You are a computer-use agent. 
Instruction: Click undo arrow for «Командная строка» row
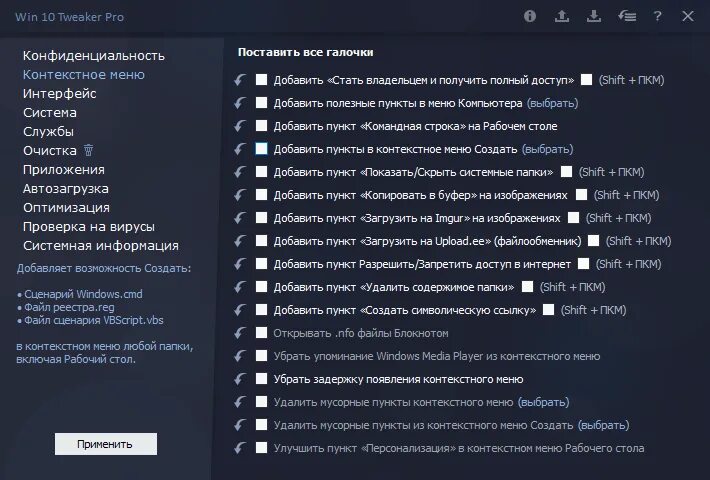pyautogui.click(x=240, y=126)
